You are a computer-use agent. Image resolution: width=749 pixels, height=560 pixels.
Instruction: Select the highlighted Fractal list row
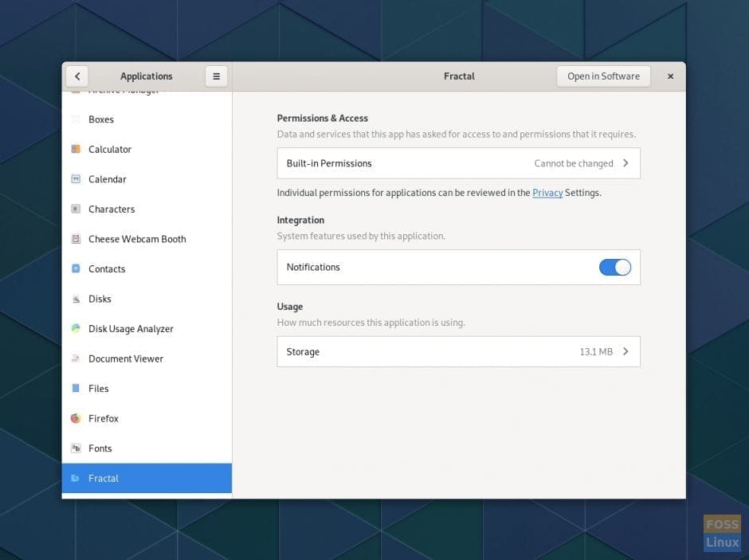click(x=147, y=478)
